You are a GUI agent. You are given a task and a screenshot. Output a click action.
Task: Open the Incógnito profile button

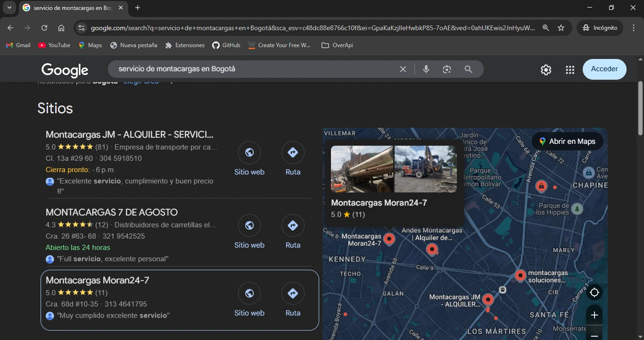point(600,28)
